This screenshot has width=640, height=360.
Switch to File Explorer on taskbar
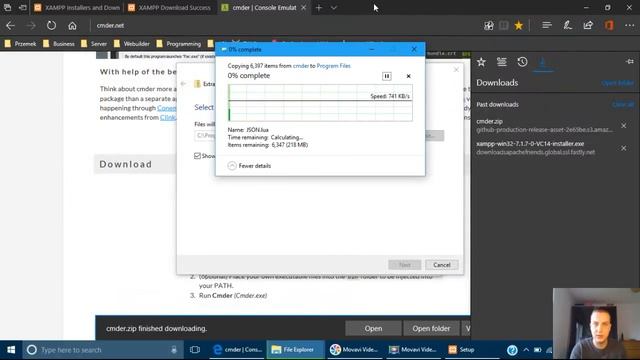click(x=296, y=350)
